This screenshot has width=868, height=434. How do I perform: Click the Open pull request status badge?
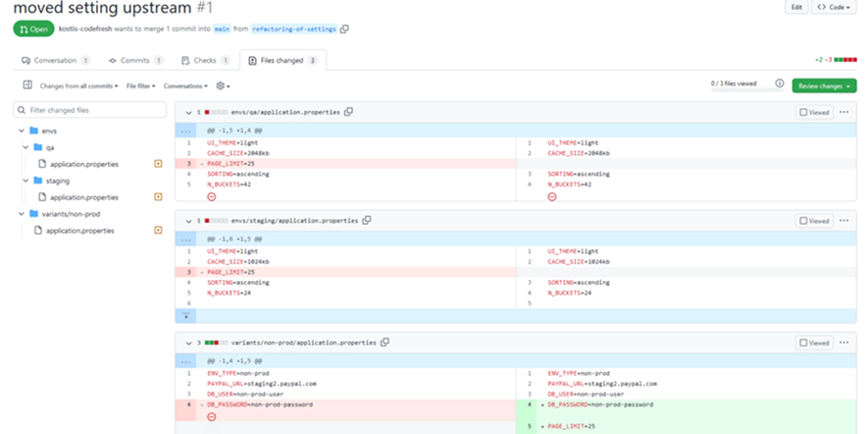pos(33,28)
